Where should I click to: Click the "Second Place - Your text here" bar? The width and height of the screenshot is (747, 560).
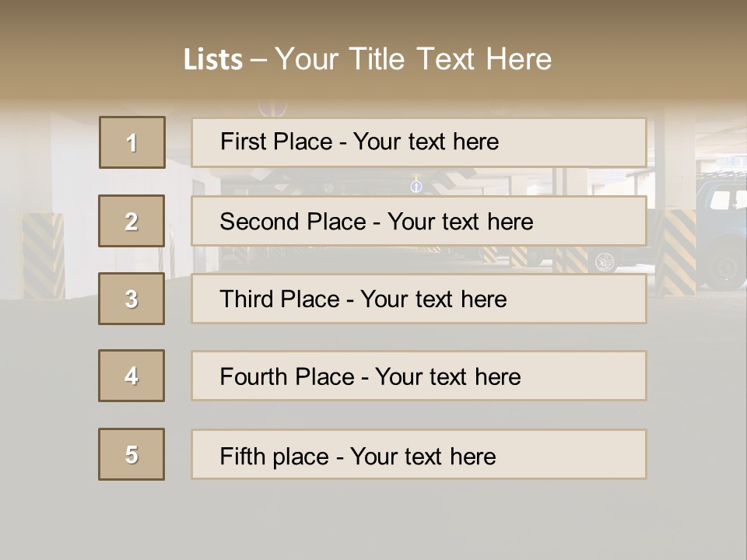(419, 221)
